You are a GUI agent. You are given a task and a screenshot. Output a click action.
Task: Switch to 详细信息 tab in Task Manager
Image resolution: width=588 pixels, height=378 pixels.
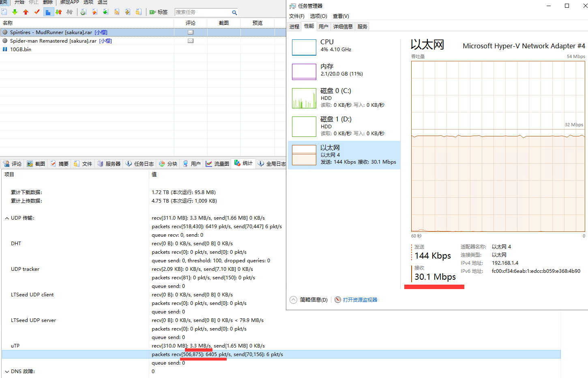pos(343,27)
